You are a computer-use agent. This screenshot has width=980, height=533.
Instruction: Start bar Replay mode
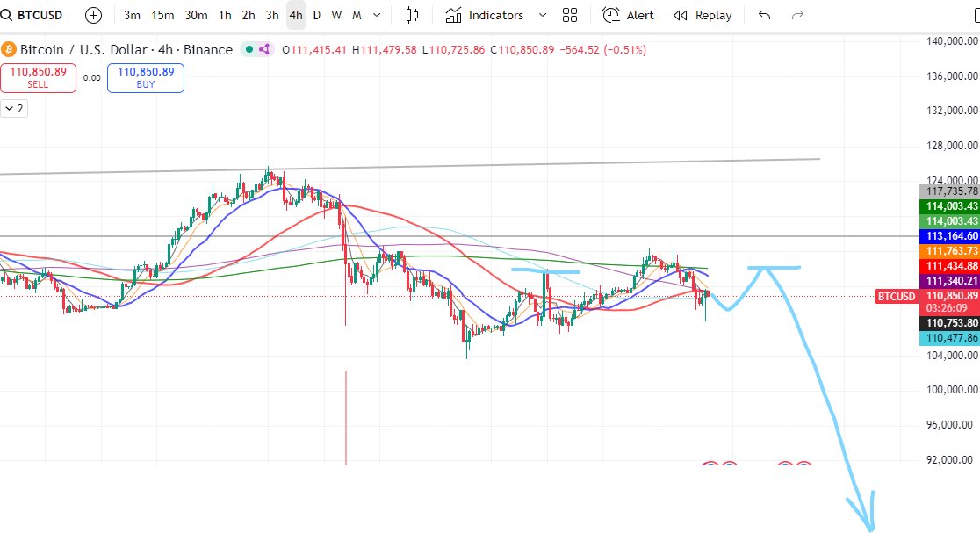pos(703,15)
